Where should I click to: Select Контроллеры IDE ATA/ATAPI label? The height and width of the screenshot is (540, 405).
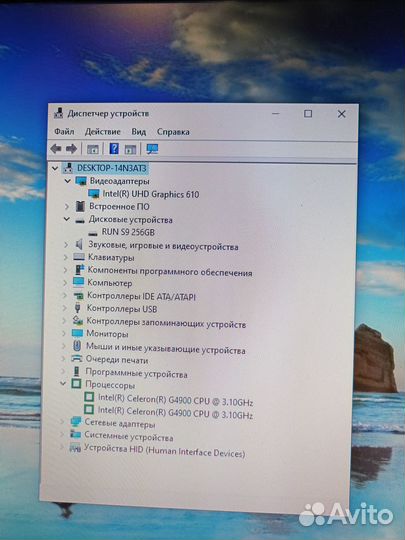[141, 296]
